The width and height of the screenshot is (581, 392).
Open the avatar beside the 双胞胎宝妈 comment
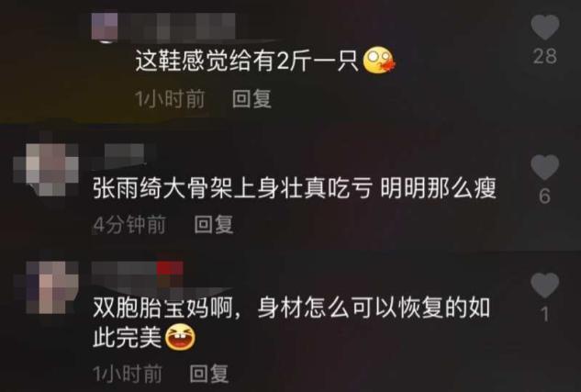click(x=46, y=287)
